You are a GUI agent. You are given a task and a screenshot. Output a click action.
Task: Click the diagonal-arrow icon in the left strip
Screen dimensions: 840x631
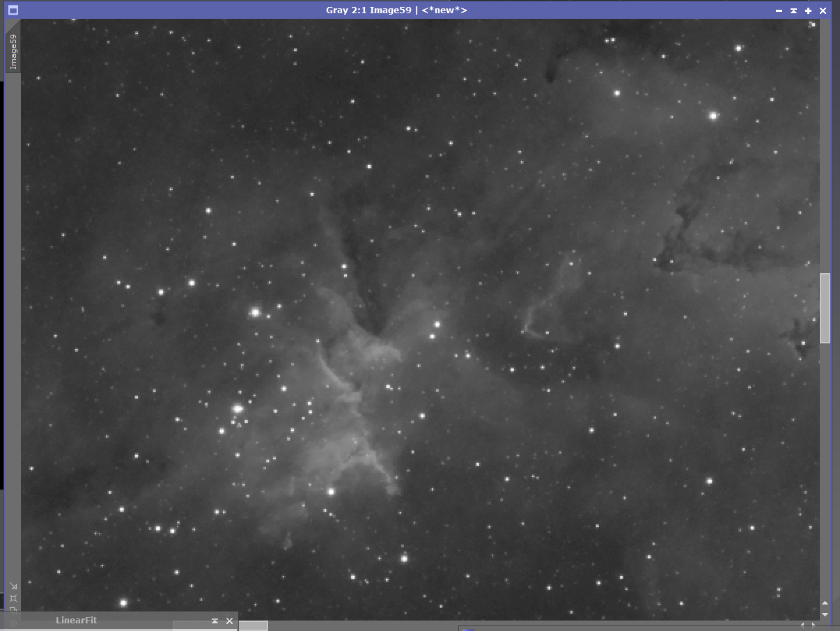click(x=13, y=586)
